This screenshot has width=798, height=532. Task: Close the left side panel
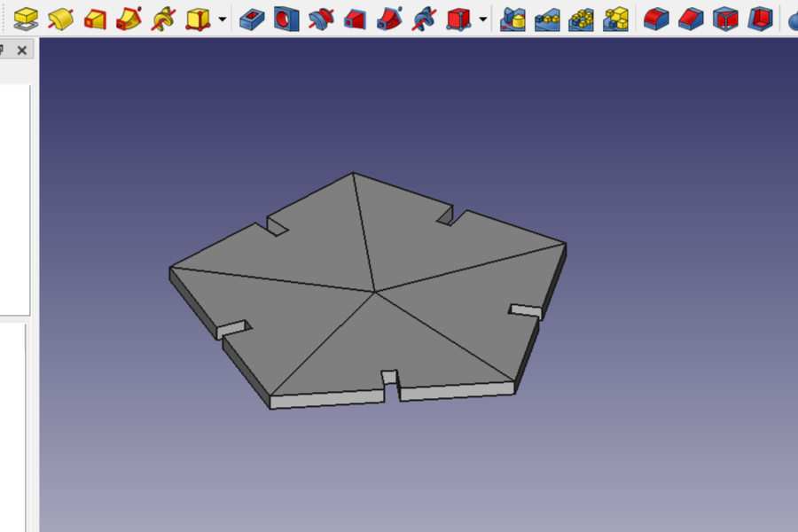tap(21, 51)
